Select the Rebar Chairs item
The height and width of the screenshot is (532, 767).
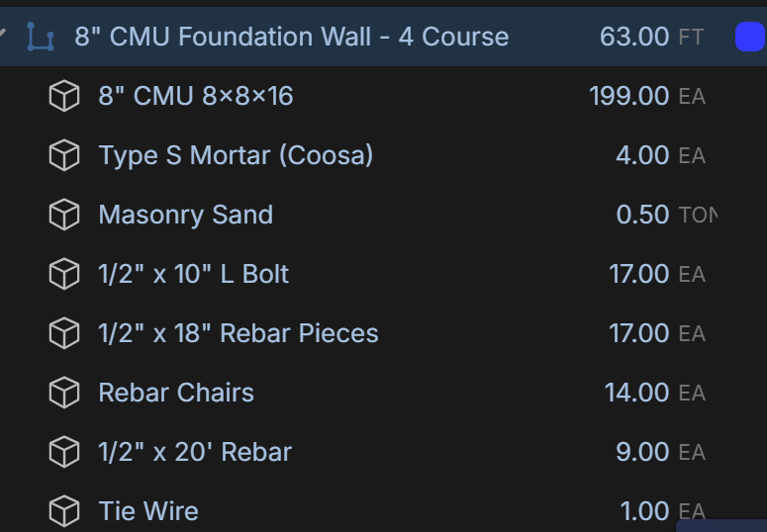coord(176,393)
